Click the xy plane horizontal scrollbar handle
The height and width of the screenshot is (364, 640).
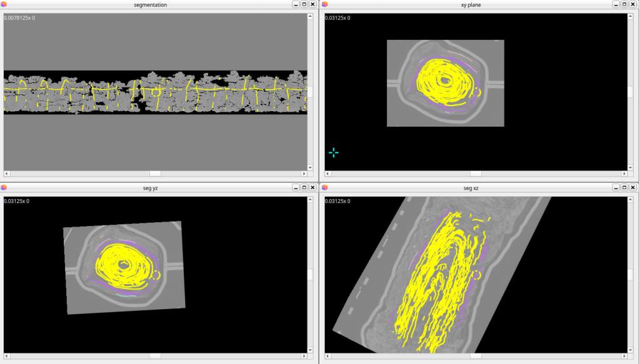tap(475, 174)
